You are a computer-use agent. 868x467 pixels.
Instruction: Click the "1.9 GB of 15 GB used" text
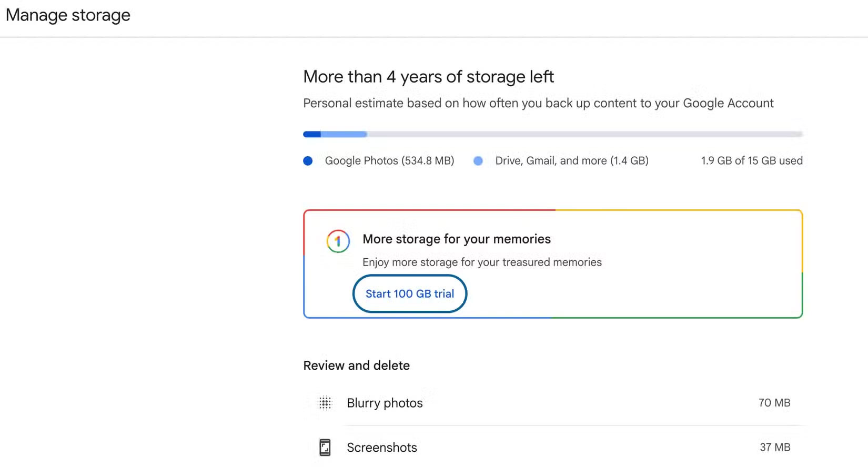pyautogui.click(x=752, y=161)
